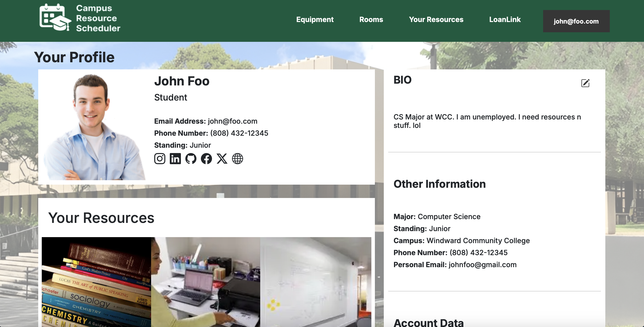Image resolution: width=644 pixels, height=327 pixels.
Task: Open the john@foo.com account menu
Action: (x=576, y=21)
